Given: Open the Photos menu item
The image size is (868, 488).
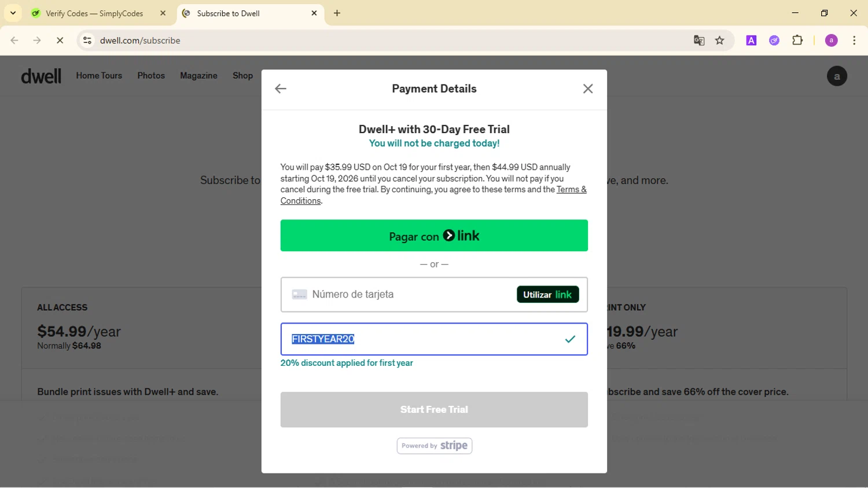Looking at the screenshot, I should pos(151,76).
